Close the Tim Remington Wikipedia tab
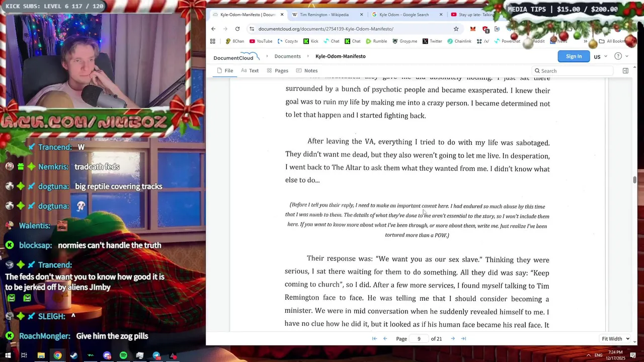This screenshot has height=362, width=644. (x=361, y=15)
